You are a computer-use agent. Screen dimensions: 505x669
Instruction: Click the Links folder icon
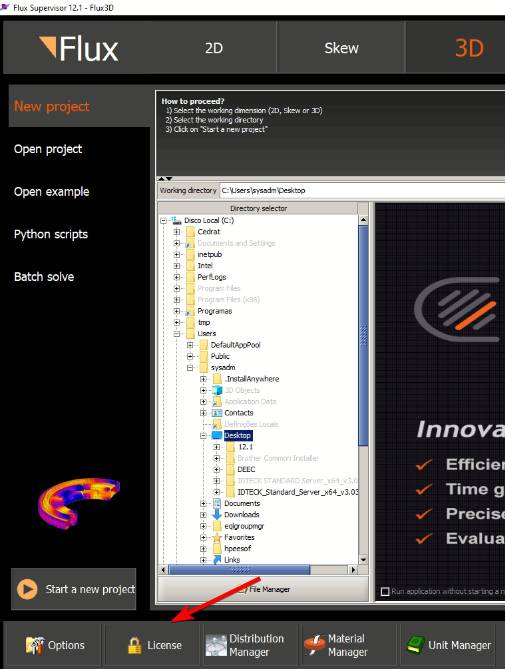pos(217,559)
